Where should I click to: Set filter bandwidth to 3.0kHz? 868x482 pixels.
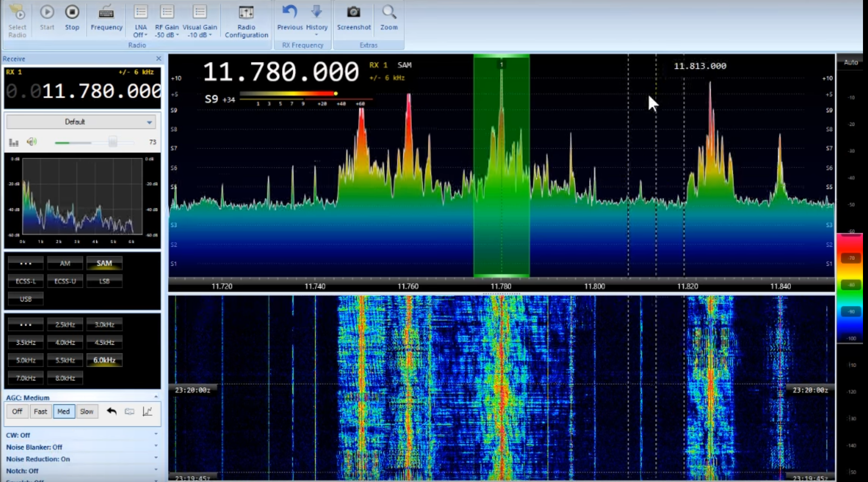(104, 324)
